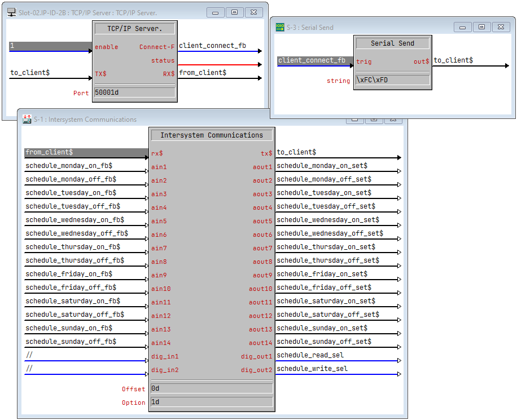
Task: Minimize the TCP/IP Server window
Action: coord(215,12)
